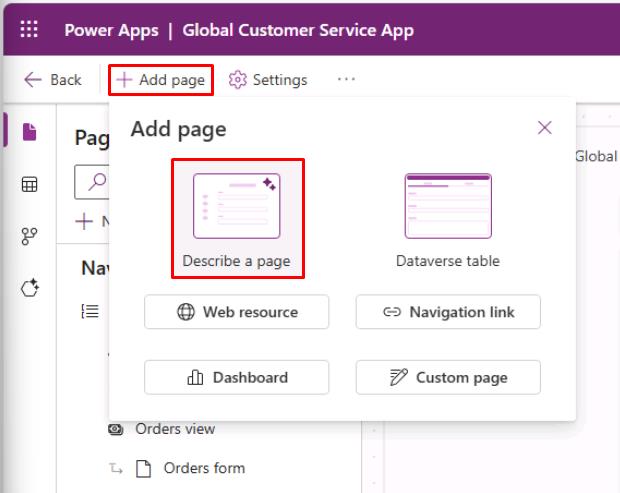The height and width of the screenshot is (493, 620).
Task: Select the Navigation link option
Action: click(x=448, y=312)
